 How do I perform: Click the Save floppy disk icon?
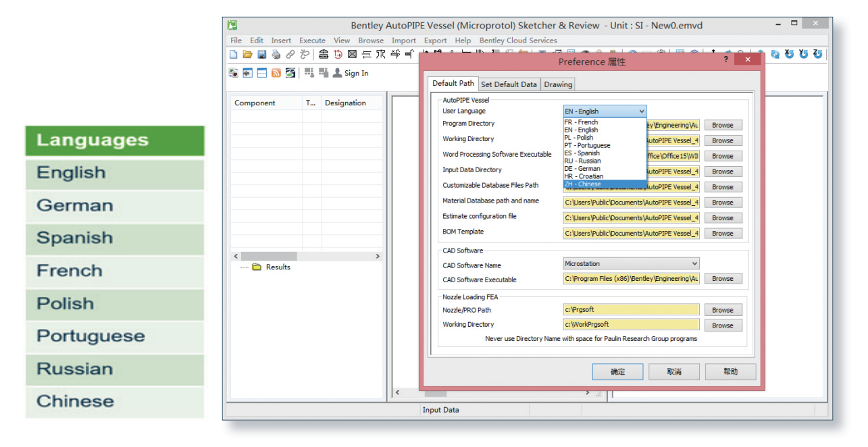click(x=262, y=54)
